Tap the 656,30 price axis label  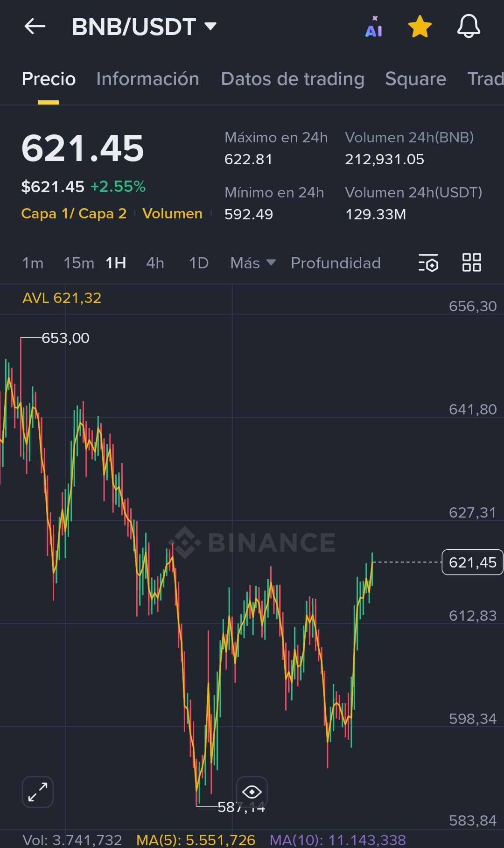coord(473,306)
